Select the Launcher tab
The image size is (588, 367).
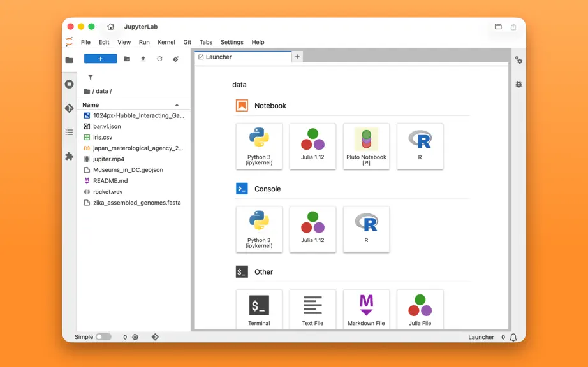coord(243,57)
